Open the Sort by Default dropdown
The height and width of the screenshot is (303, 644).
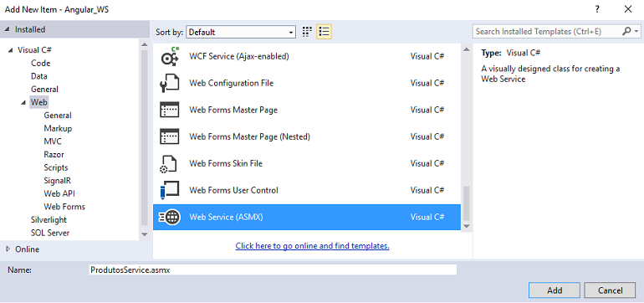click(241, 32)
